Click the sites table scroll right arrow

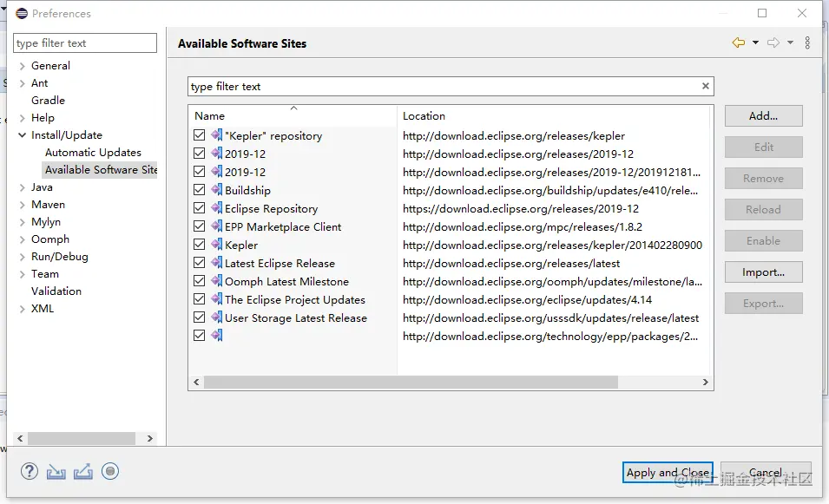click(x=705, y=382)
